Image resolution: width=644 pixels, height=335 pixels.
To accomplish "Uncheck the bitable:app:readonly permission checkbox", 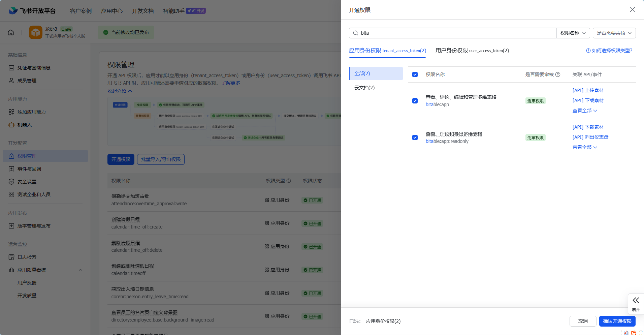I will click(x=415, y=138).
